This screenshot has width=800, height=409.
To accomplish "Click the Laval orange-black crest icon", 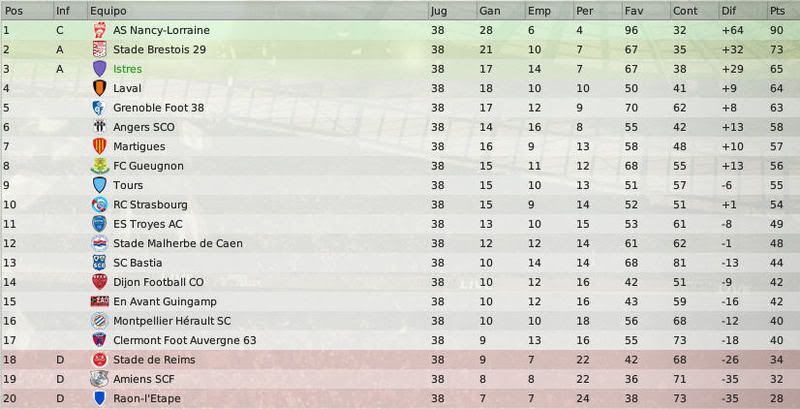I will tap(99, 88).
